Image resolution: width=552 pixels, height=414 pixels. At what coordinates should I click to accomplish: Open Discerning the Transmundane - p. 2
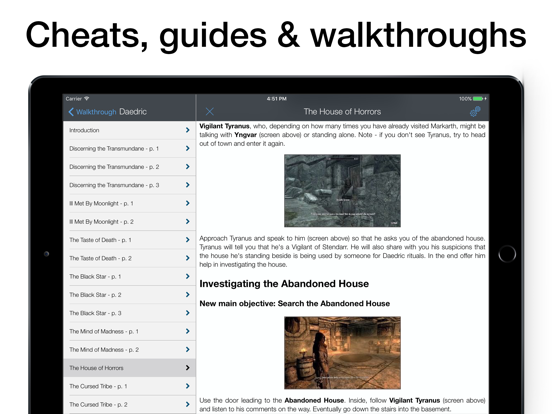tap(130, 167)
